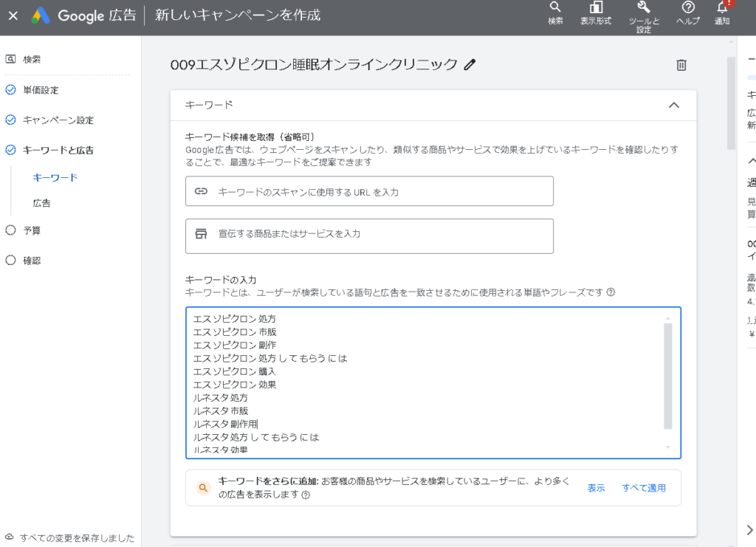Click the scroll-up arrow of keyword textarea
Viewport: 756px width, 547px height.
coord(667,319)
